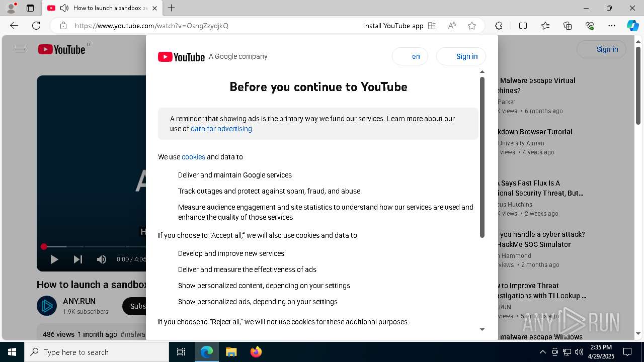644x362 pixels.
Task: Open 'cookies' link in dialog
Action: [x=193, y=157]
